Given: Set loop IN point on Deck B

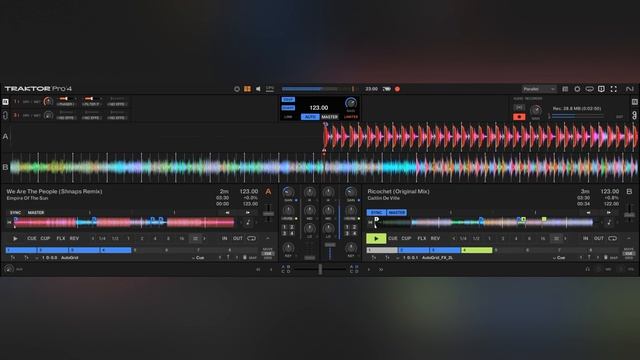Looking at the screenshot, I should coord(585,238).
